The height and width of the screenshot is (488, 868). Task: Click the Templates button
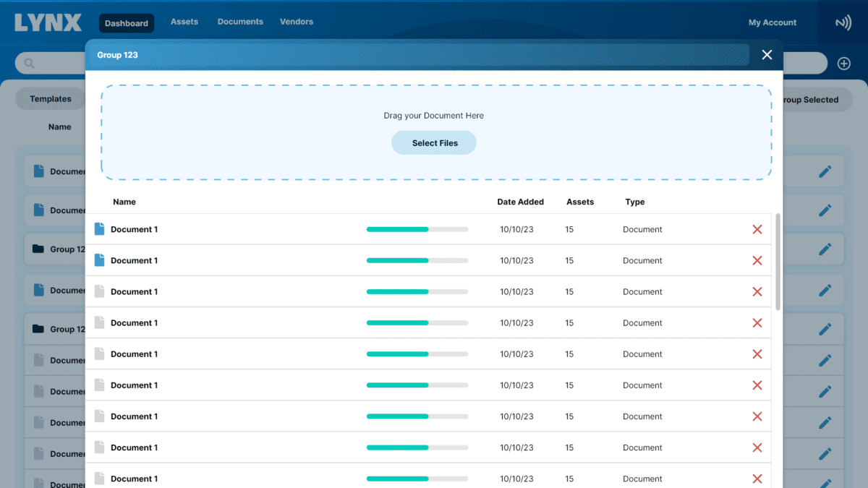coord(51,99)
